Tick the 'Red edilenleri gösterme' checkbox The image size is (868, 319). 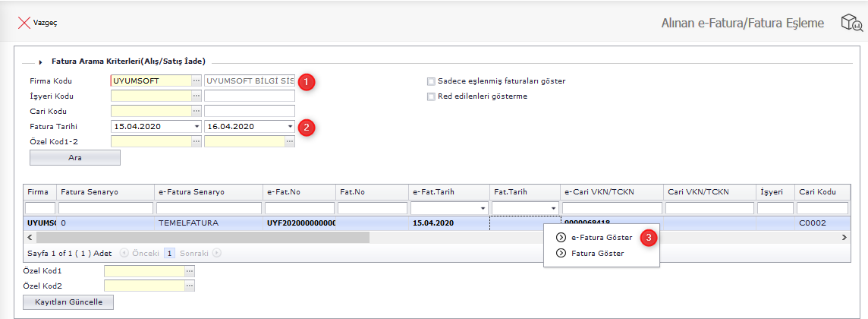pos(431,96)
